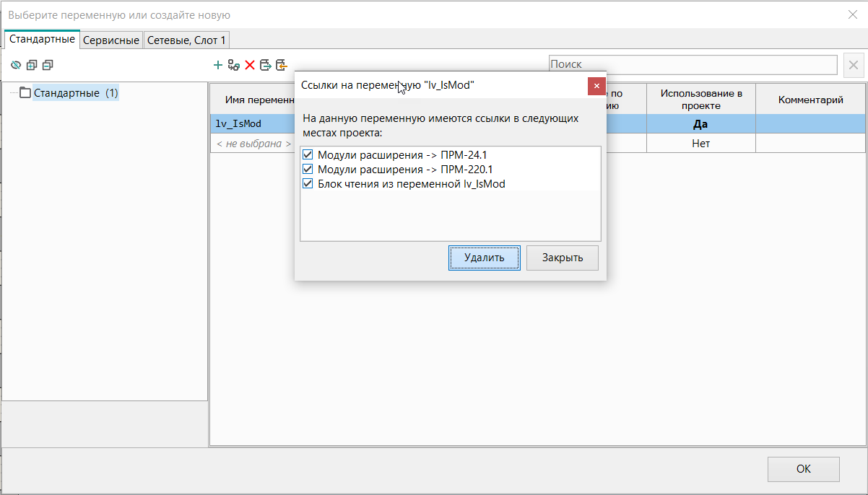Click the variable references icon in toolbar
The height and width of the screenshot is (495, 868).
point(234,65)
